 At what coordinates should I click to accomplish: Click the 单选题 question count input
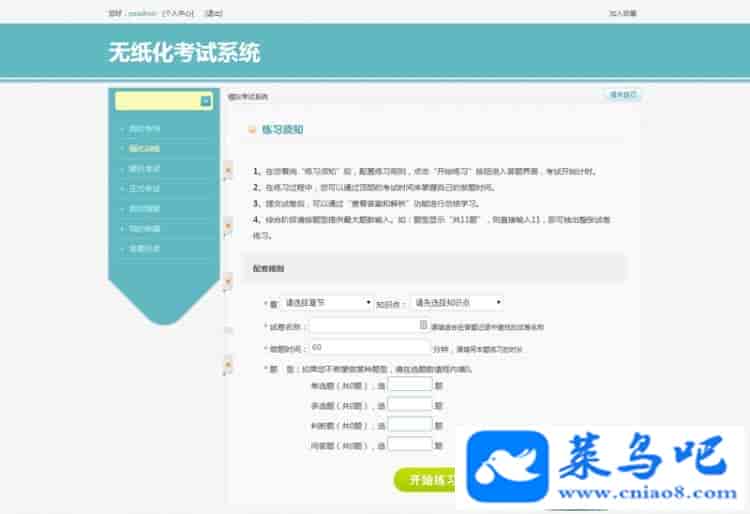point(410,385)
